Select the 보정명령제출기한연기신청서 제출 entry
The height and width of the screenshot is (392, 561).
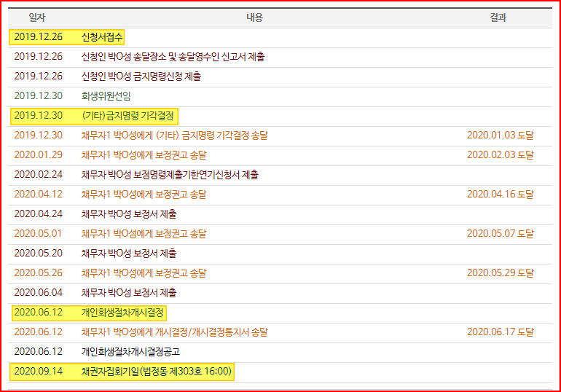[170, 175]
